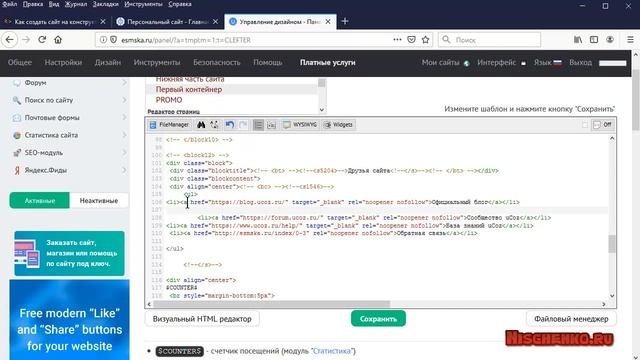This screenshot has height=360, width=640.
Task: Open Помощь in panel navigation
Action: (x=268, y=62)
